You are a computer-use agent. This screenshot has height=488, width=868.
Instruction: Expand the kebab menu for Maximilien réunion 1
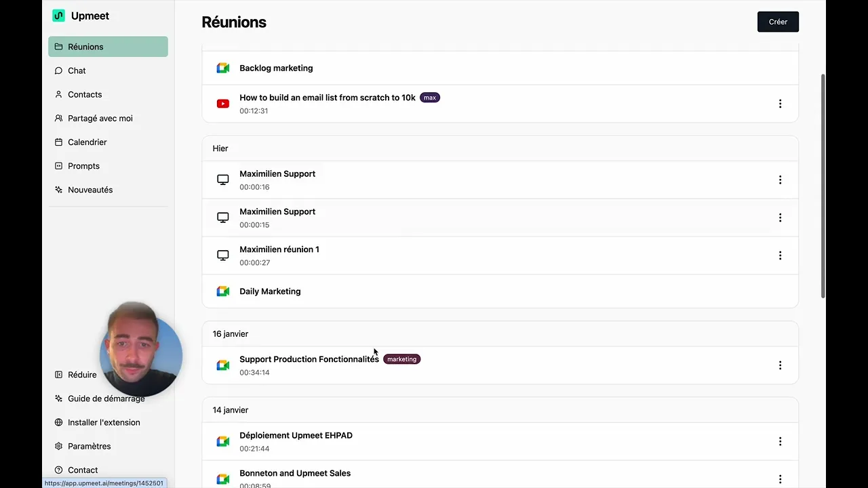click(x=780, y=256)
